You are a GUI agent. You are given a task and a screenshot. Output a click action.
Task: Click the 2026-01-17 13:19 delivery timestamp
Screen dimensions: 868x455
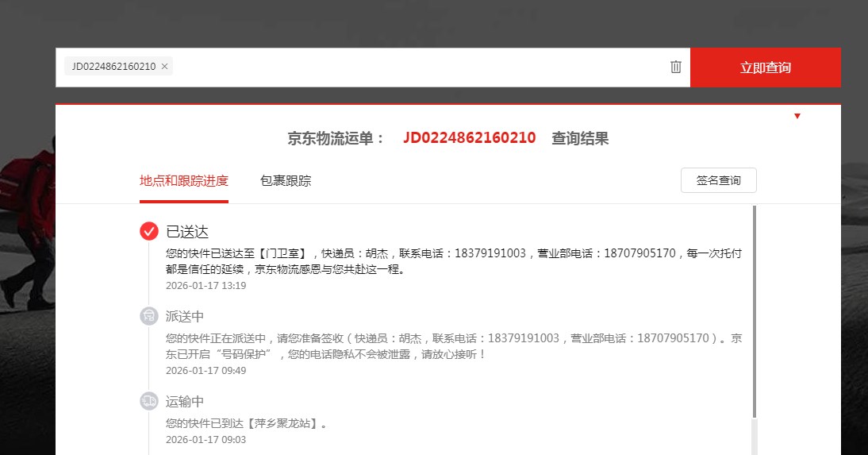coord(205,286)
